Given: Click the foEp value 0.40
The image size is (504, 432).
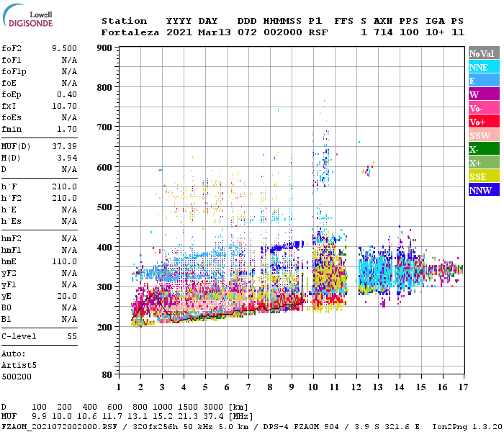Looking at the screenshot, I should point(67,94).
